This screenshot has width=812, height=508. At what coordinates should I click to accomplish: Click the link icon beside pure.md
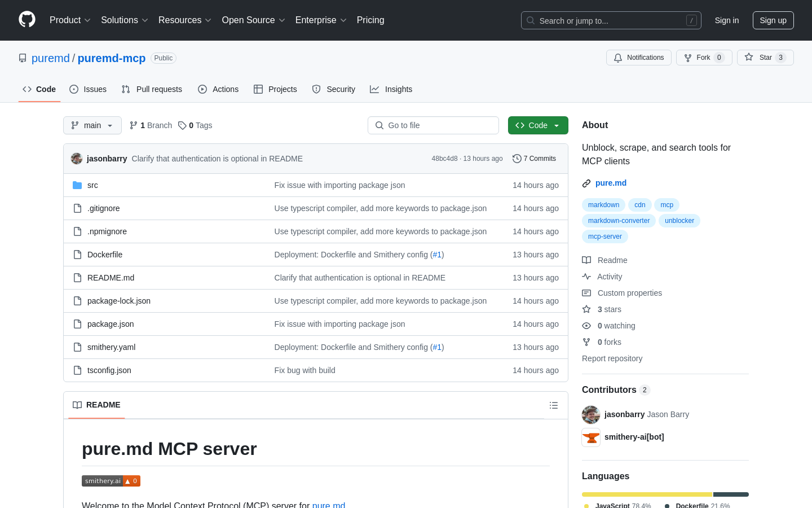click(586, 183)
